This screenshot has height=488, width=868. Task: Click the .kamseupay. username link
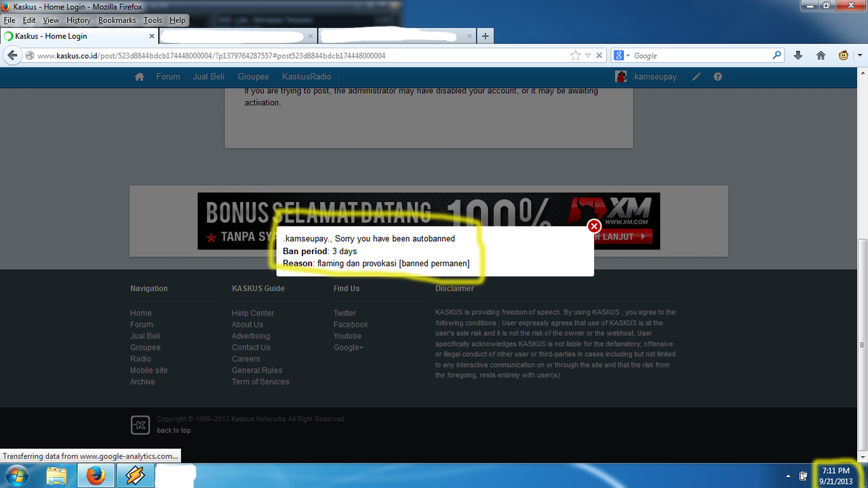tap(655, 77)
